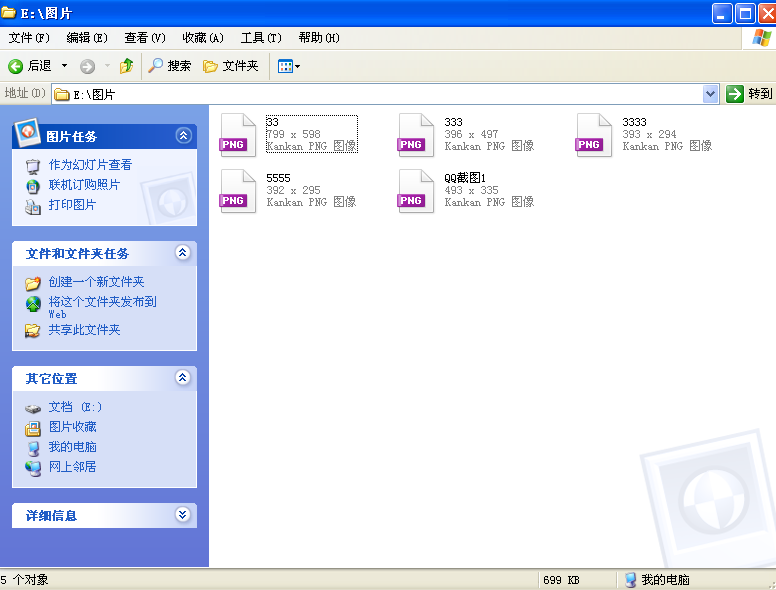Click file name 3333
This screenshot has height=590, width=776.
(x=634, y=122)
